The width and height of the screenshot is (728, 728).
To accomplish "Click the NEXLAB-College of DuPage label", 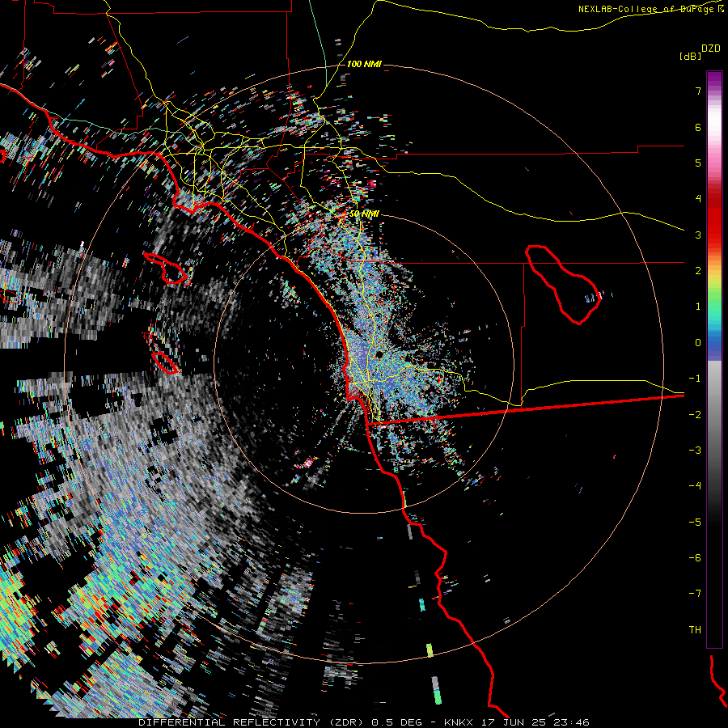I will [650, 9].
